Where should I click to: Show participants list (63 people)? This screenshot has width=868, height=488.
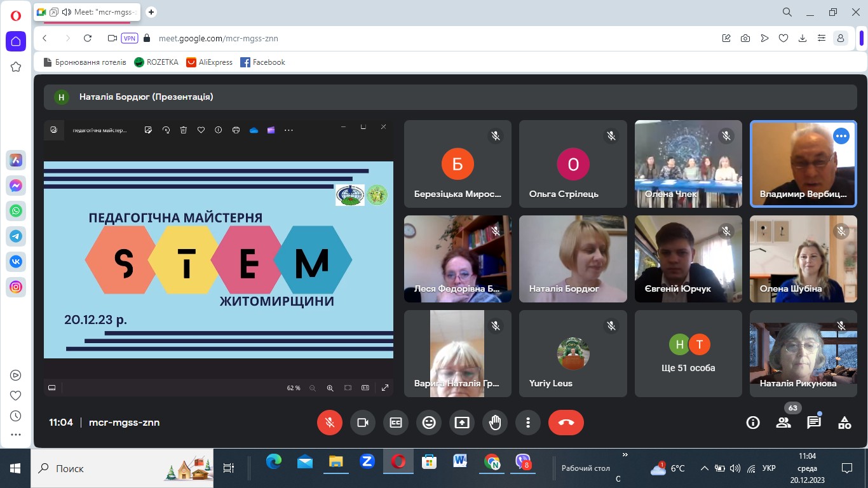pyautogui.click(x=783, y=423)
